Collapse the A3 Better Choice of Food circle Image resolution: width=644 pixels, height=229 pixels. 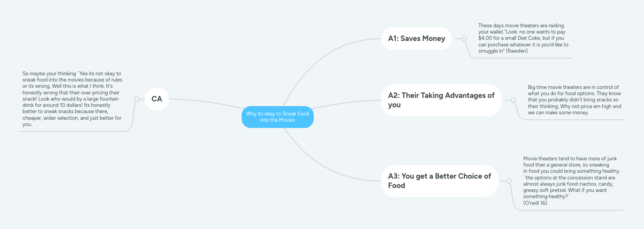(509, 181)
